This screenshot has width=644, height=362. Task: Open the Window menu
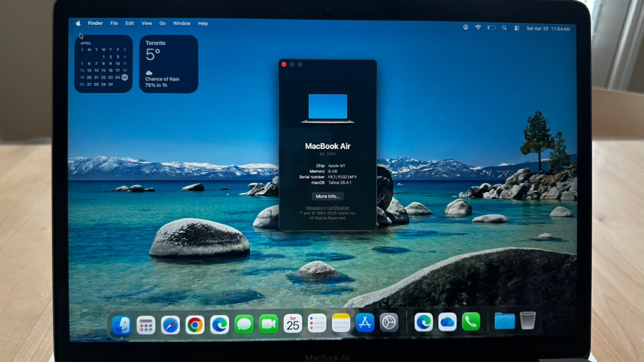[182, 23]
